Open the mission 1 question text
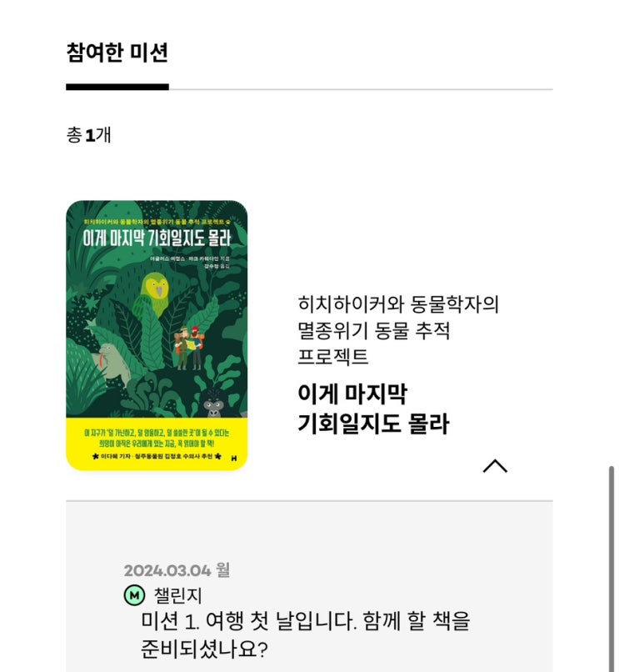 tap(305, 634)
